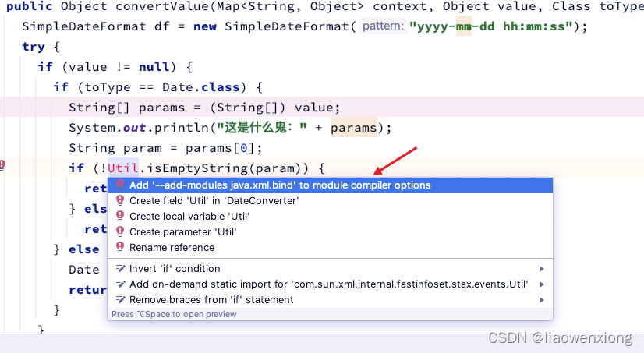Click red error bulb in editor gutter
The width and height of the screenshot is (644, 353).
click(2, 164)
